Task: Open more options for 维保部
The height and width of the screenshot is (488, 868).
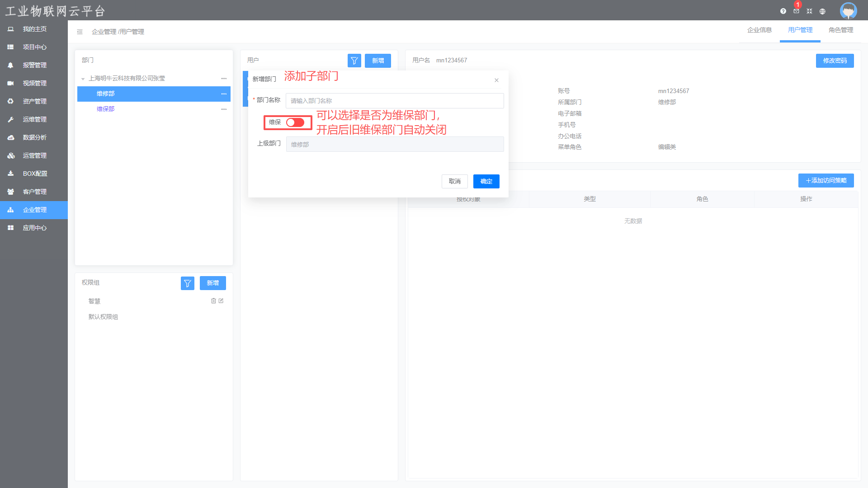Action: coord(224,109)
